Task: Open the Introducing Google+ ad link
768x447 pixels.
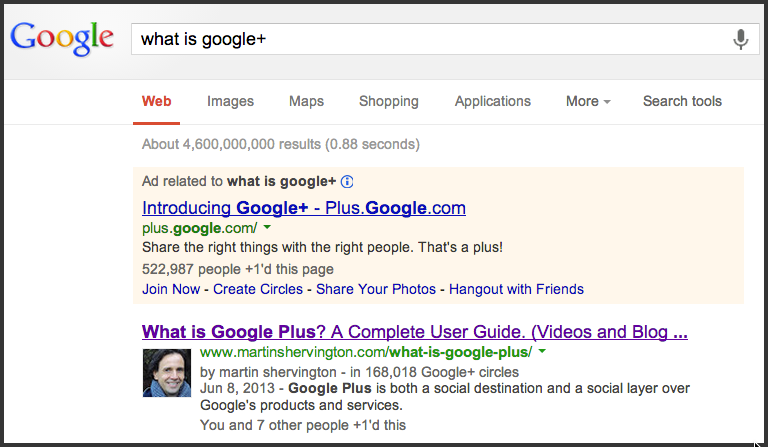Action: 304,208
